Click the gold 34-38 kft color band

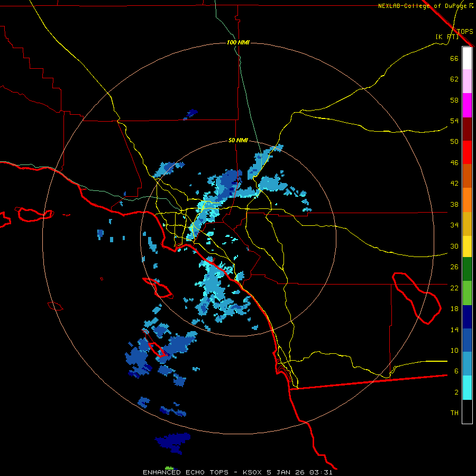click(x=467, y=224)
